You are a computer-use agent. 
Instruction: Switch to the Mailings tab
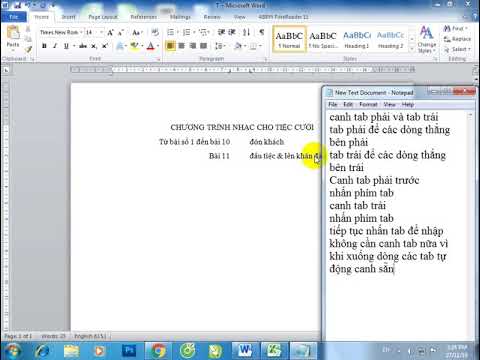[x=180, y=17]
